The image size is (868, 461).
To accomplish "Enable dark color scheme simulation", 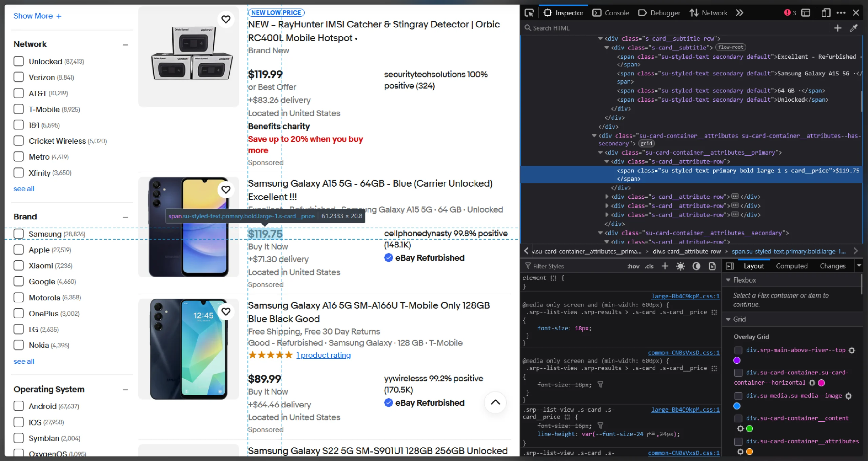I will pyautogui.click(x=696, y=266).
